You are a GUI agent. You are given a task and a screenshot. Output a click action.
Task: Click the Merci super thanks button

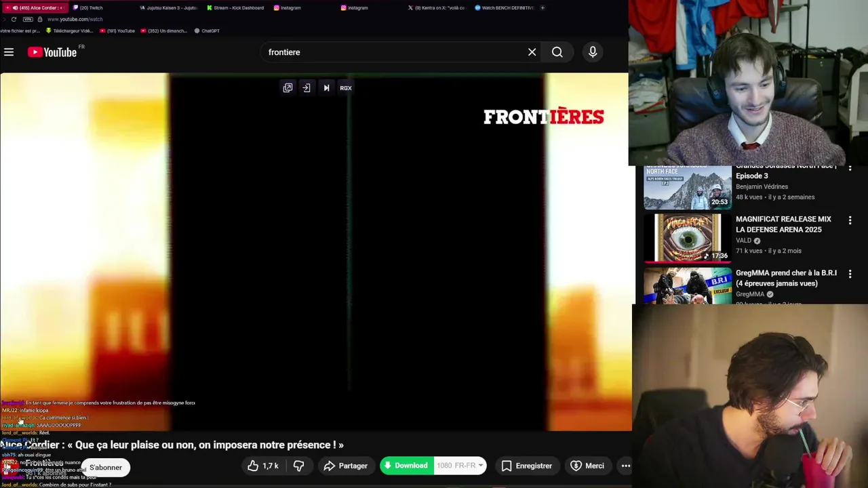pos(587,466)
